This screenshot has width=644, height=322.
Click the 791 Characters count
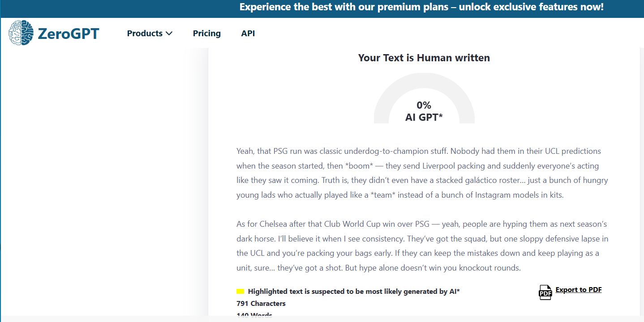click(x=261, y=304)
